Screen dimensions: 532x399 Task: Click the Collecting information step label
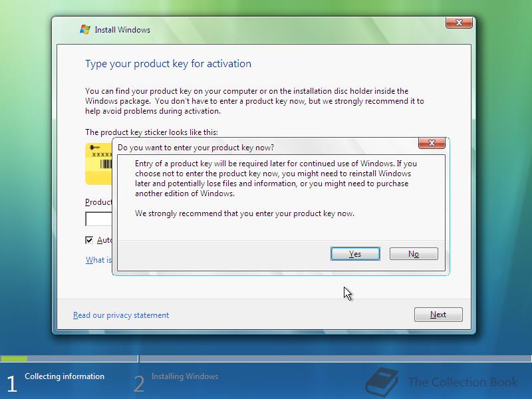[65, 376]
